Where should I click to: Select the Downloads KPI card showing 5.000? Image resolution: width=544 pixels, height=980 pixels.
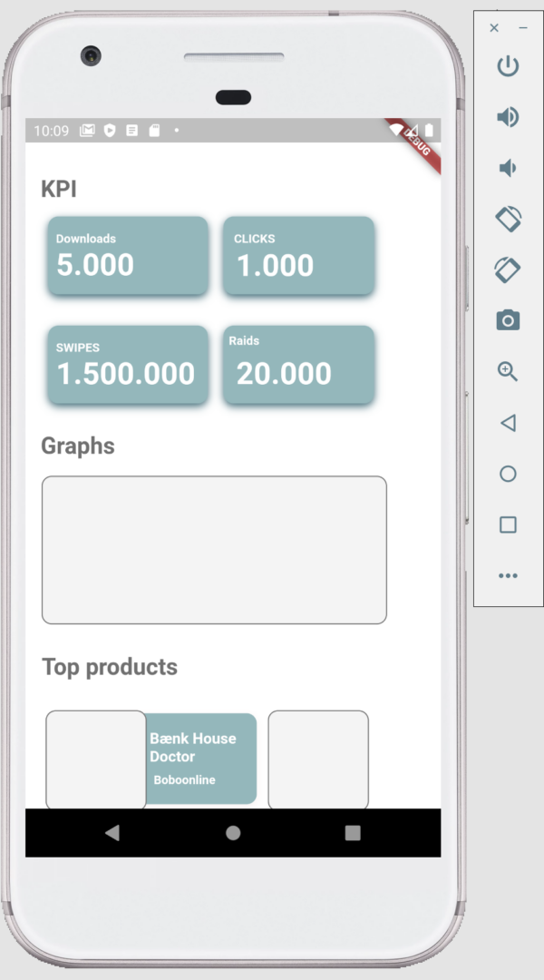(127, 255)
